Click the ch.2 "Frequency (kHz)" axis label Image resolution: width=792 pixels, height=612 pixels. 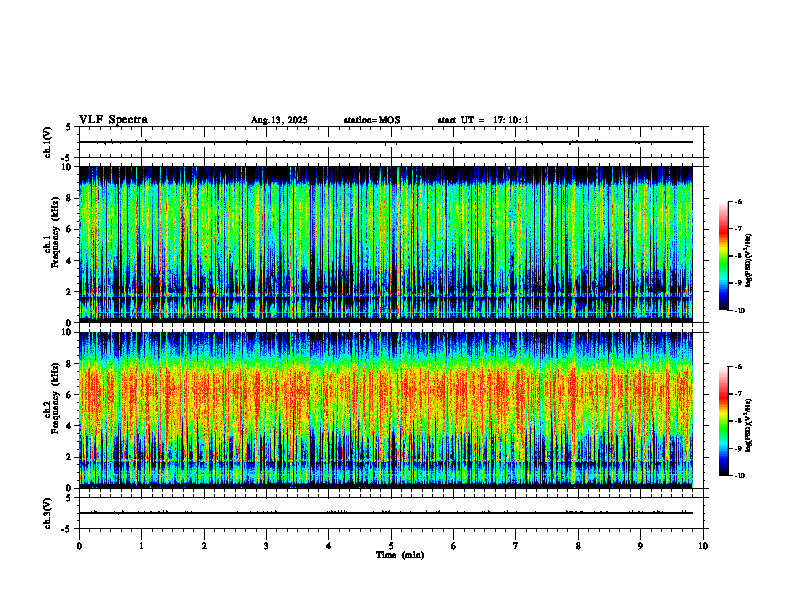pos(55,398)
